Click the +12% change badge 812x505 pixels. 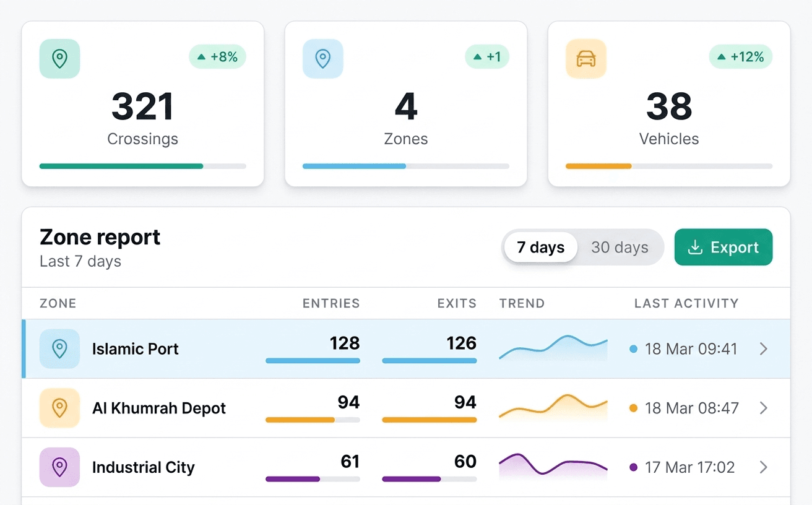pyautogui.click(x=740, y=57)
